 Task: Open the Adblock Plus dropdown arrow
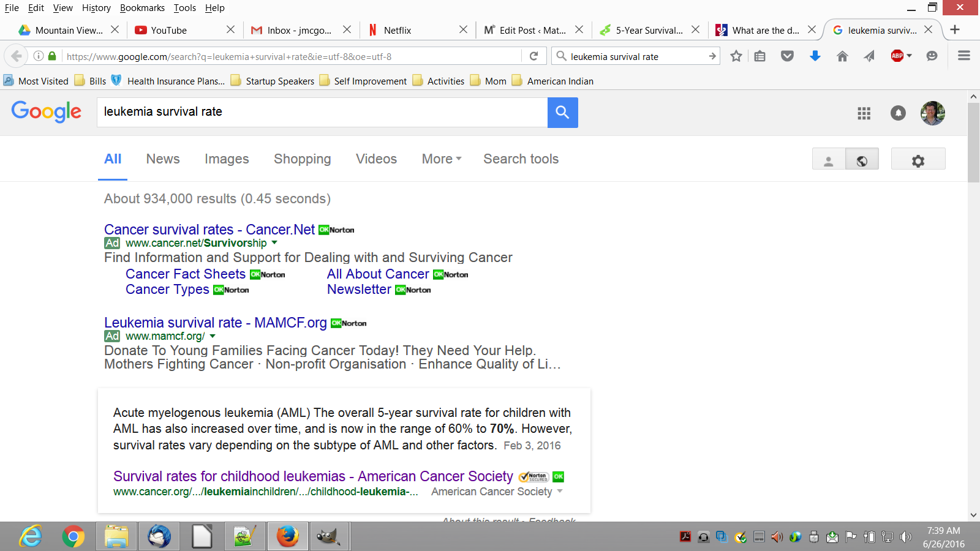[910, 56]
